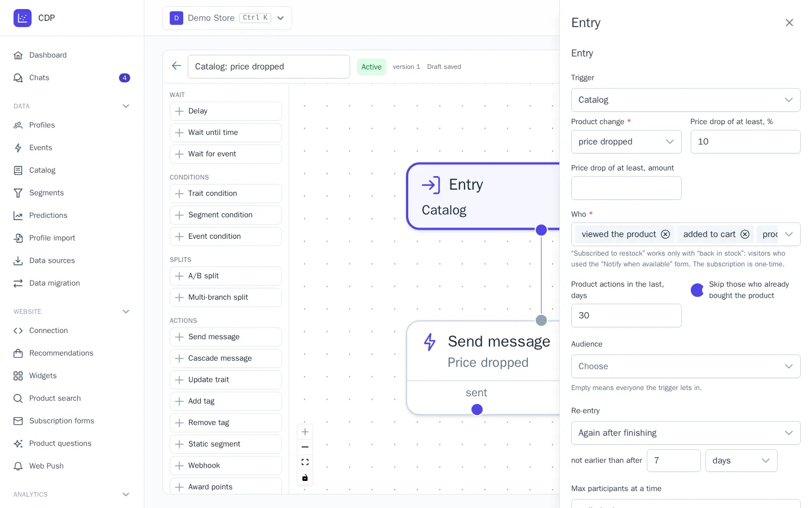Image resolution: width=812 pixels, height=508 pixels.
Task: Toggle canvas lock icon
Action: pyautogui.click(x=305, y=478)
